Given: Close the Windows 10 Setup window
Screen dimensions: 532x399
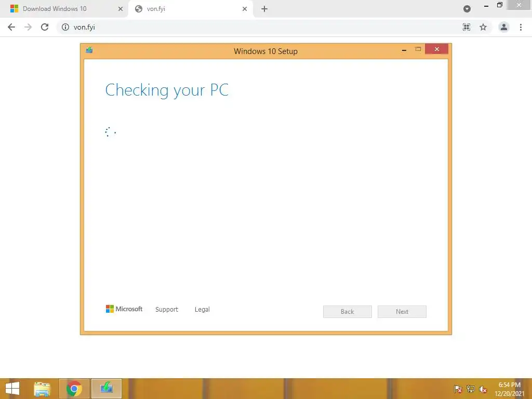Looking at the screenshot, I should (436, 49).
